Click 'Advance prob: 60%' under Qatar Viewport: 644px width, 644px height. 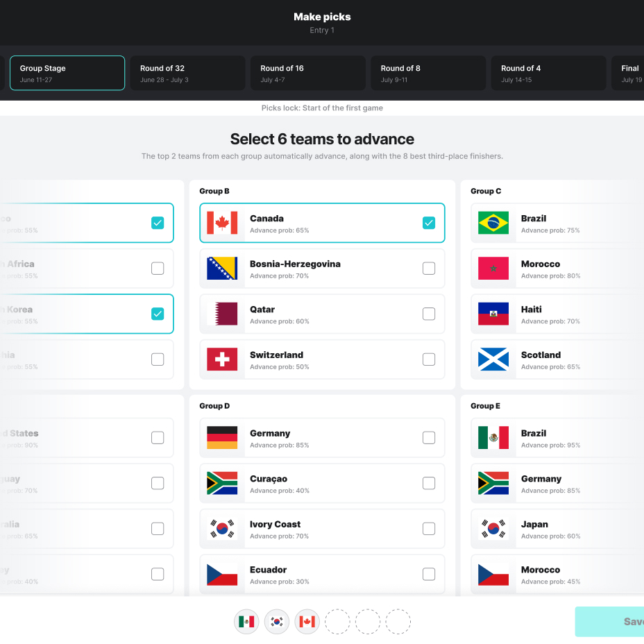pyautogui.click(x=279, y=321)
